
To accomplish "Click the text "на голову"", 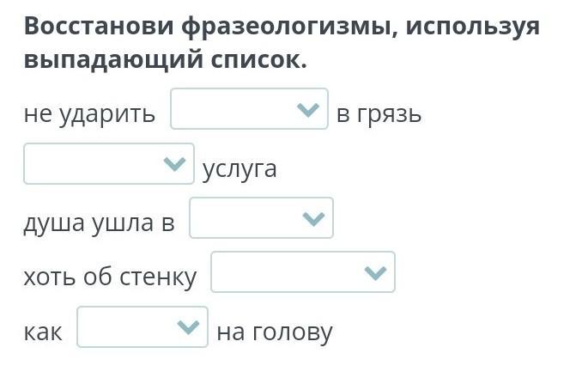I will (274, 332).
